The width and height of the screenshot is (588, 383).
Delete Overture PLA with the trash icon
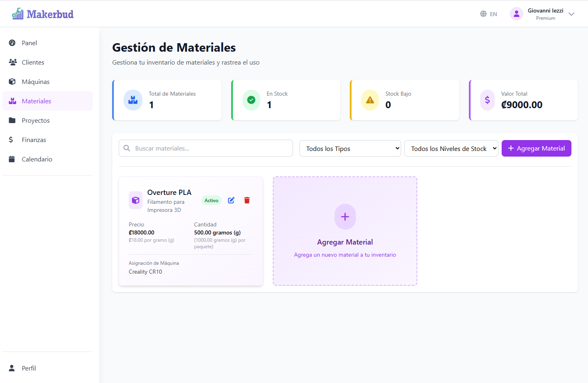coord(247,200)
